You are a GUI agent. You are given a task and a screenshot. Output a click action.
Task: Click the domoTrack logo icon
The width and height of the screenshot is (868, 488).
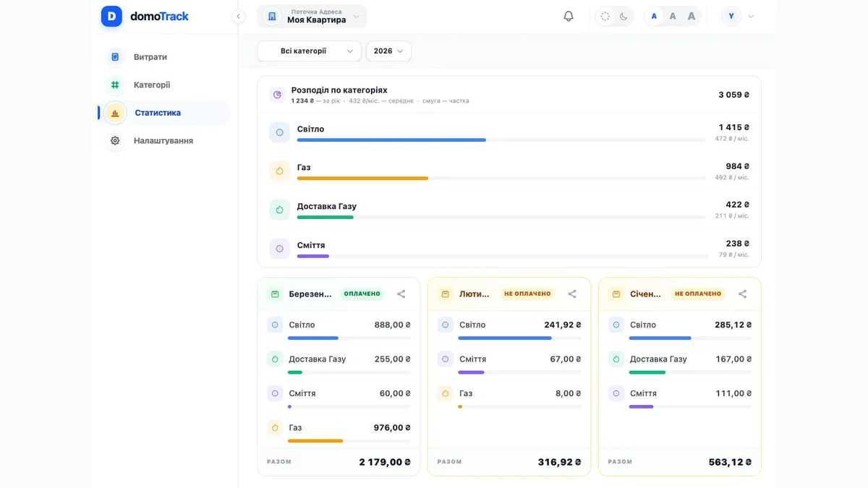[111, 16]
